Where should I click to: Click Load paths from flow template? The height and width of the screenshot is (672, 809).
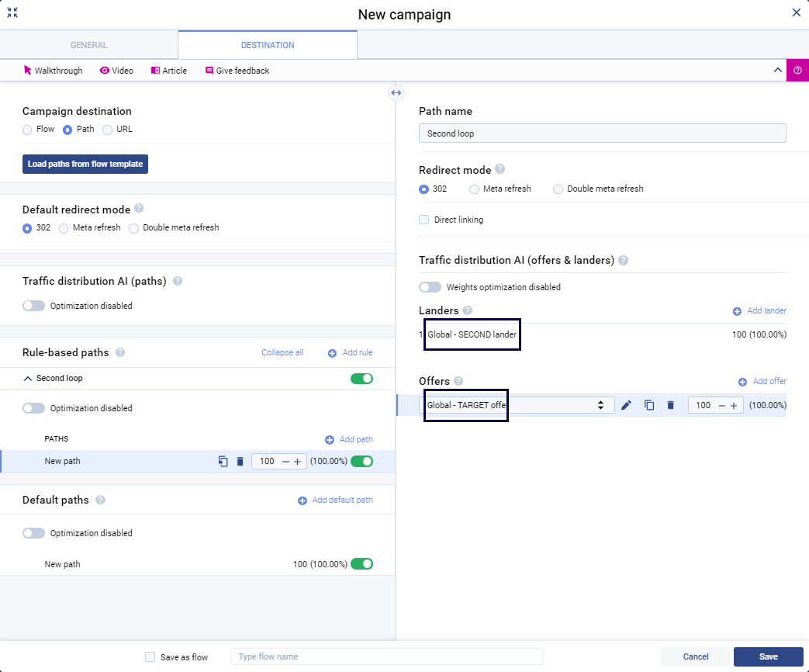(x=85, y=165)
